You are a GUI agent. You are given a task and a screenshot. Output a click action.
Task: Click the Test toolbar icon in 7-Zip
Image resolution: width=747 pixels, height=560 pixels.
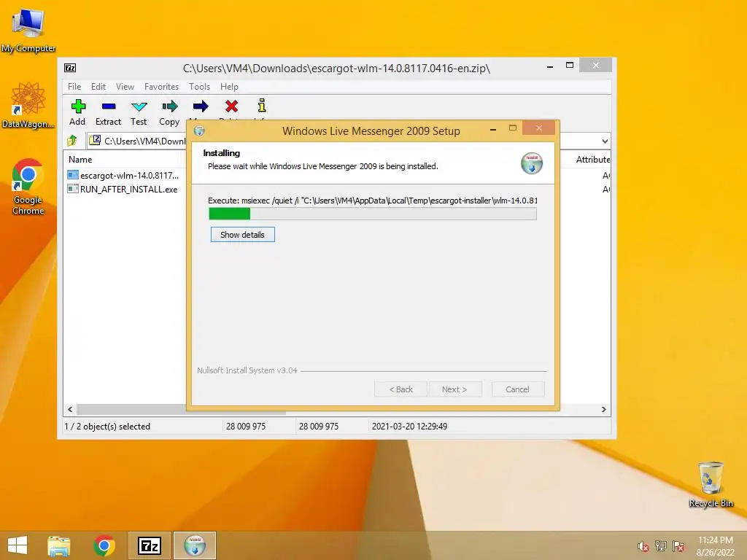point(139,106)
